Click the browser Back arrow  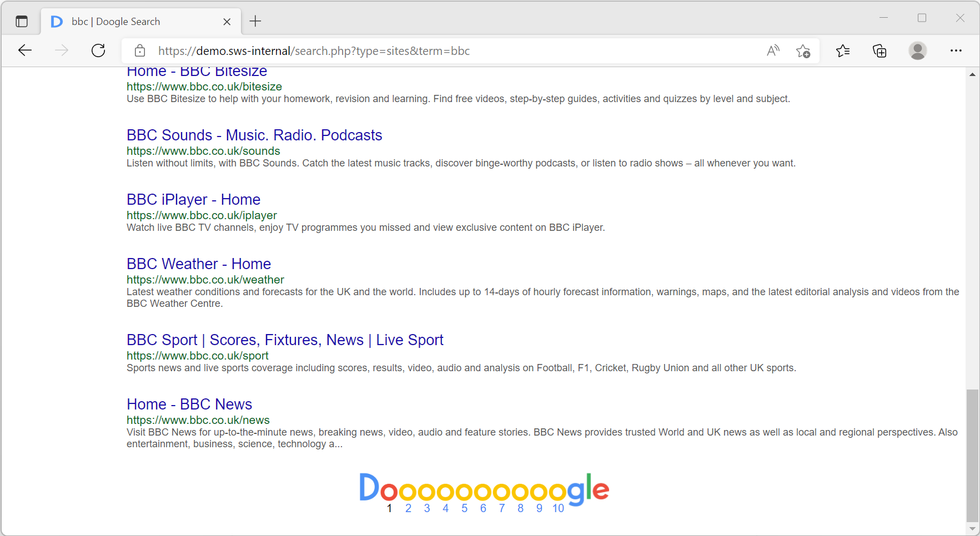point(25,50)
